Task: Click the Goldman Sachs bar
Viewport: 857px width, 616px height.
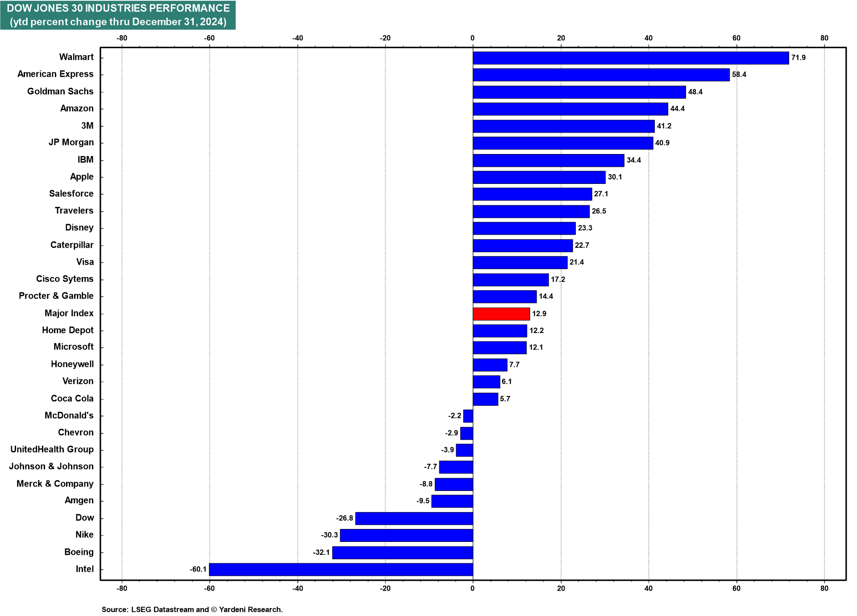Action: tap(579, 92)
